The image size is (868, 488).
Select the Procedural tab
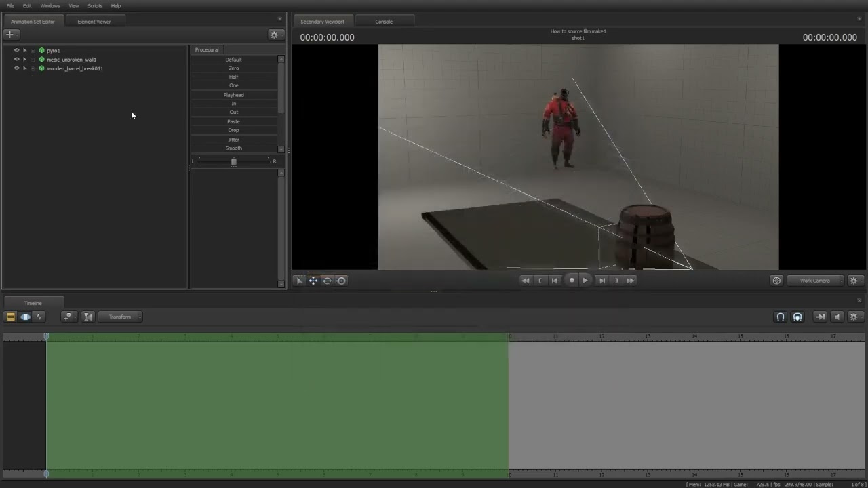coord(207,49)
